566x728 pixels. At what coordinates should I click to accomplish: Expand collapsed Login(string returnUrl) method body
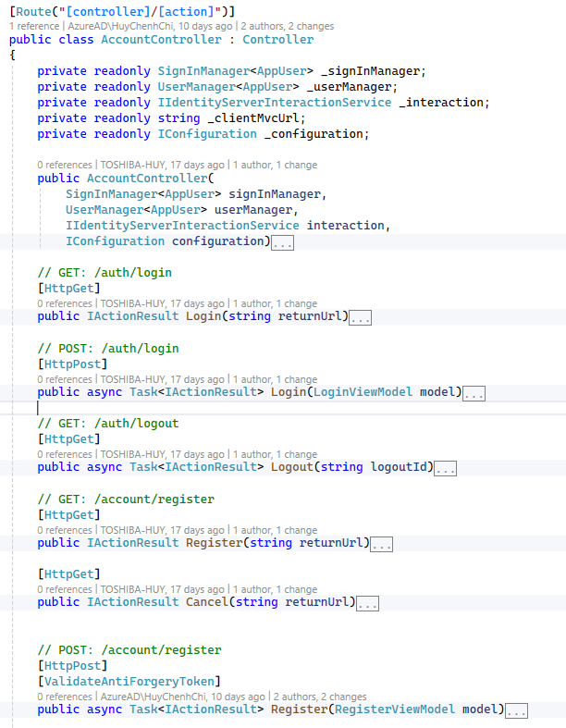(x=361, y=317)
